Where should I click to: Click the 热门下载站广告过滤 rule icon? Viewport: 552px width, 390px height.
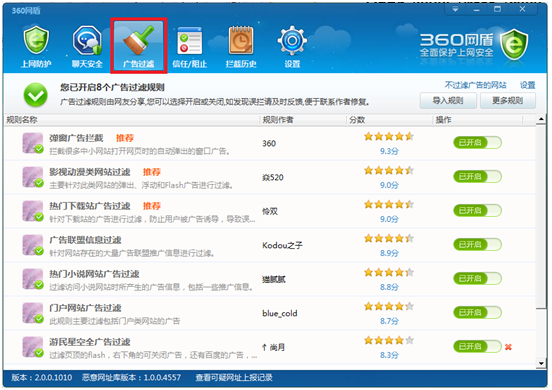[x=33, y=211]
